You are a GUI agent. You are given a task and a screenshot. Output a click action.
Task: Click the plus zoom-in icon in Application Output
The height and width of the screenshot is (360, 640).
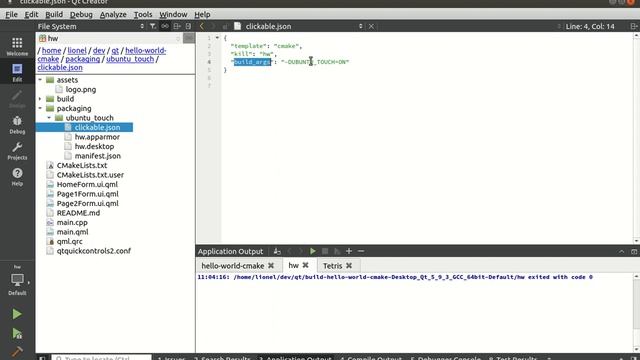click(349, 251)
